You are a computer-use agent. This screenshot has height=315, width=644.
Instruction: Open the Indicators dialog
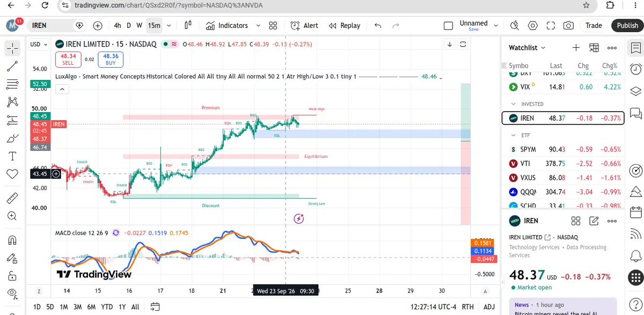tap(227, 25)
